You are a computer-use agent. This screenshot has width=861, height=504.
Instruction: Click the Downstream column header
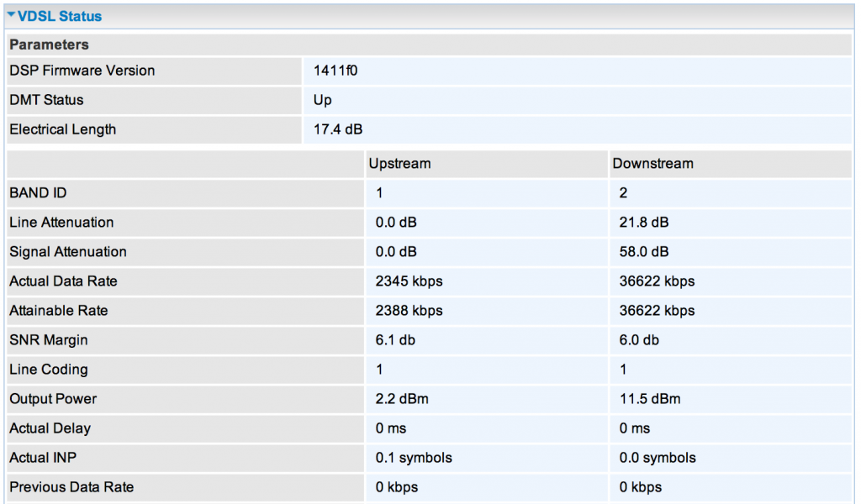tap(652, 164)
